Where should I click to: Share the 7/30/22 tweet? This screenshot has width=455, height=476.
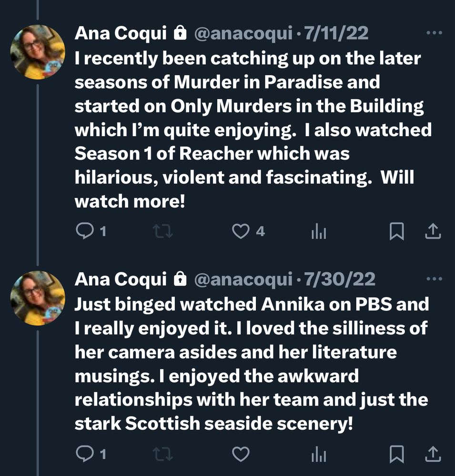click(x=432, y=455)
